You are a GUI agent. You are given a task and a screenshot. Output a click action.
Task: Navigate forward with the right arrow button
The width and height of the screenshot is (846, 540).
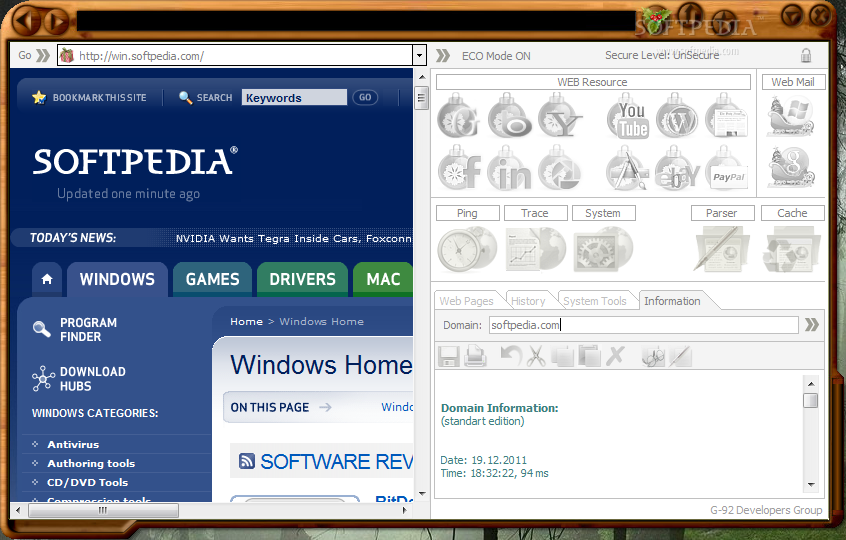click(x=55, y=21)
